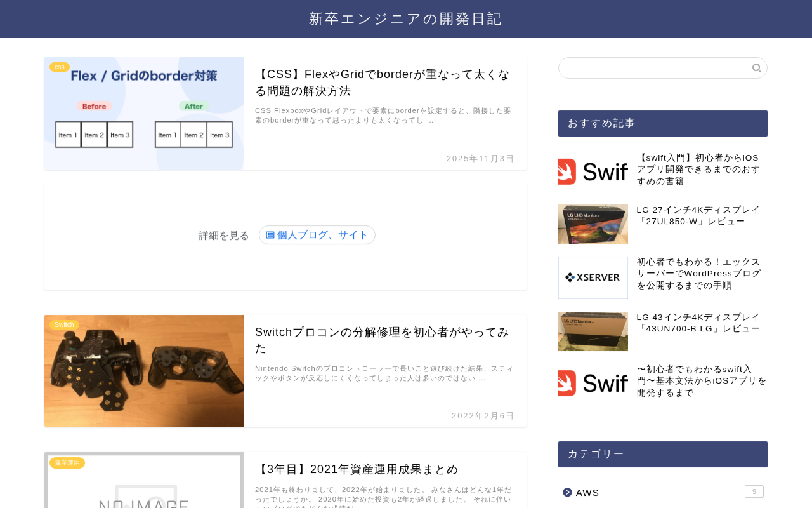Open the CSS Flex/Grid border article title
Image resolution: width=812 pixels, height=508 pixels.
tap(383, 83)
